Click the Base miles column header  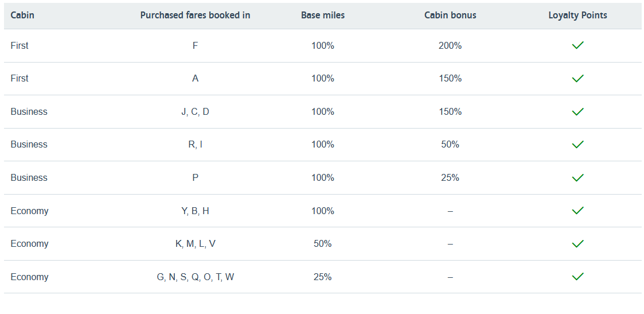[323, 15]
